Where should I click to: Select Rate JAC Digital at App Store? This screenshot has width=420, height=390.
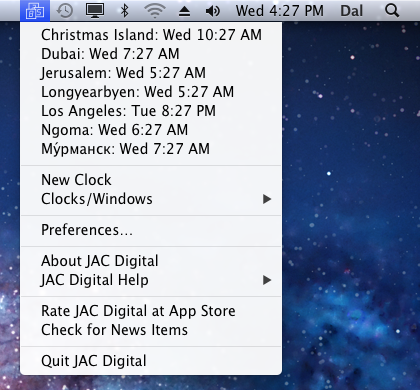coord(151,311)
